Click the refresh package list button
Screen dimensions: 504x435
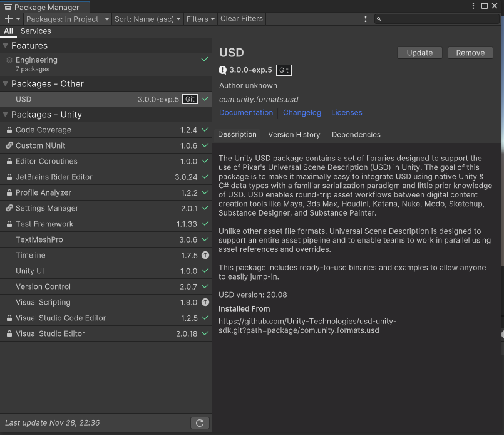[200, 423]
